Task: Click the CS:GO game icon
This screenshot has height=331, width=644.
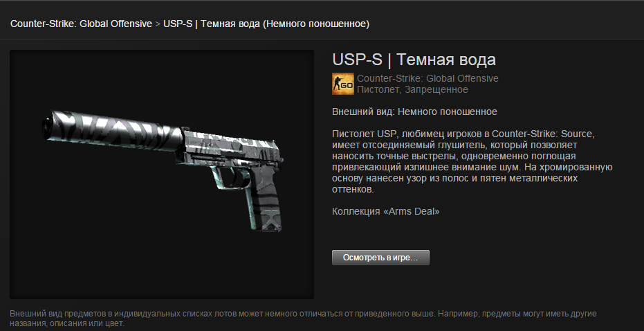Action: (x=343, y=84)
